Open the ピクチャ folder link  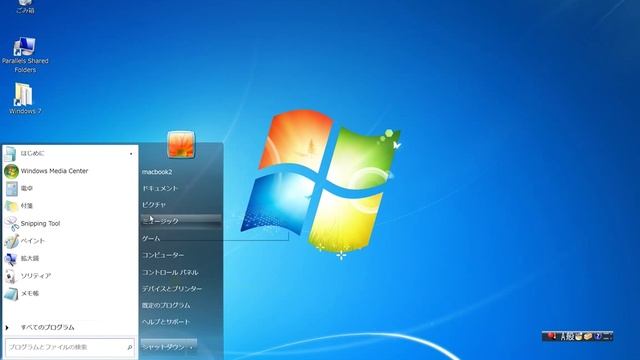(x=154, y=204)
